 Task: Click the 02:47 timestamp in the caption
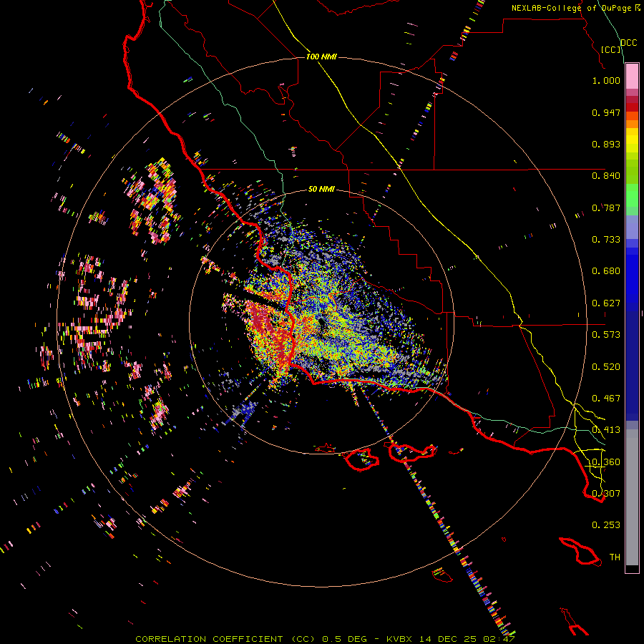tap(499, 639)
